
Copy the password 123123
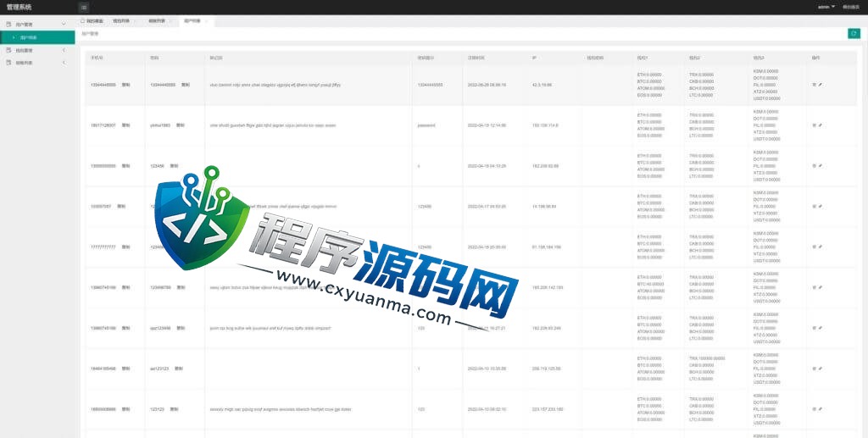(x=175, y=409)
